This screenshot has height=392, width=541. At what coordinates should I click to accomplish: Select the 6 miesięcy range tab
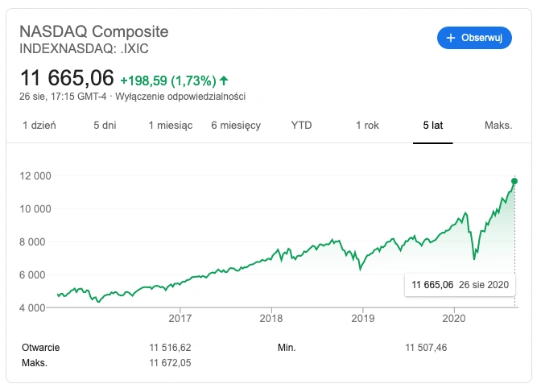click(x=236, y=126)
